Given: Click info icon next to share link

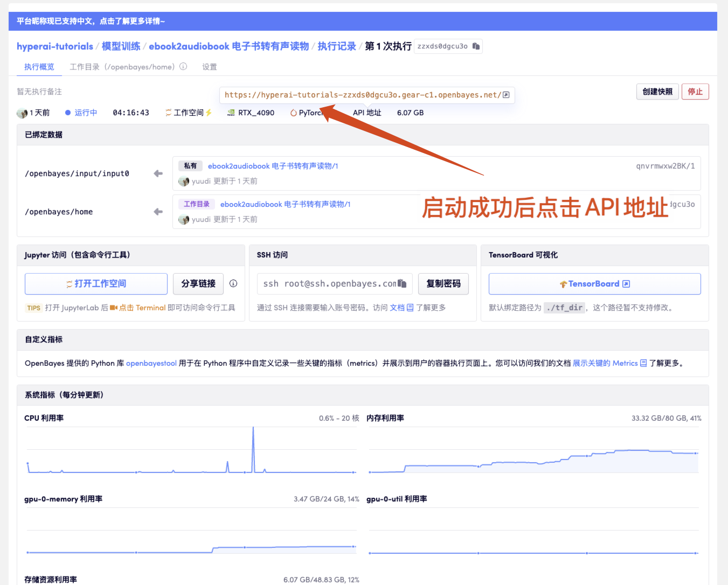Looking at the screenshot, I should point(233,283).
